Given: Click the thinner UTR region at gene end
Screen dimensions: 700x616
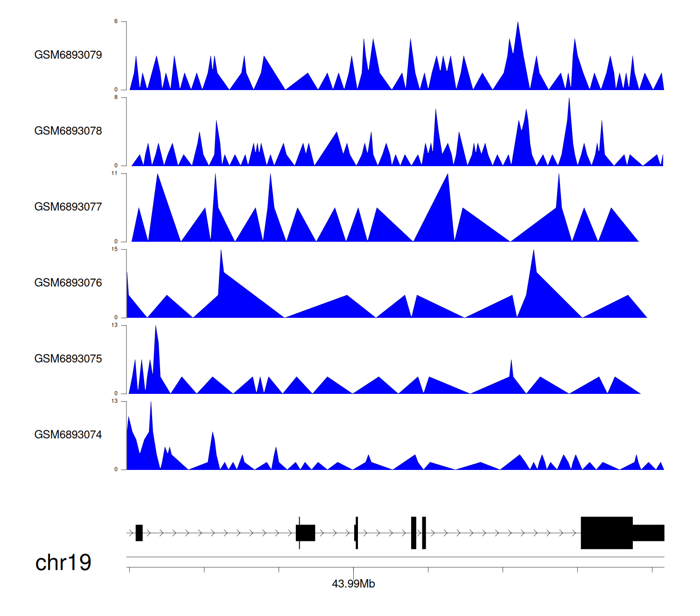Looking at the screenshot, I should [648, 533].
